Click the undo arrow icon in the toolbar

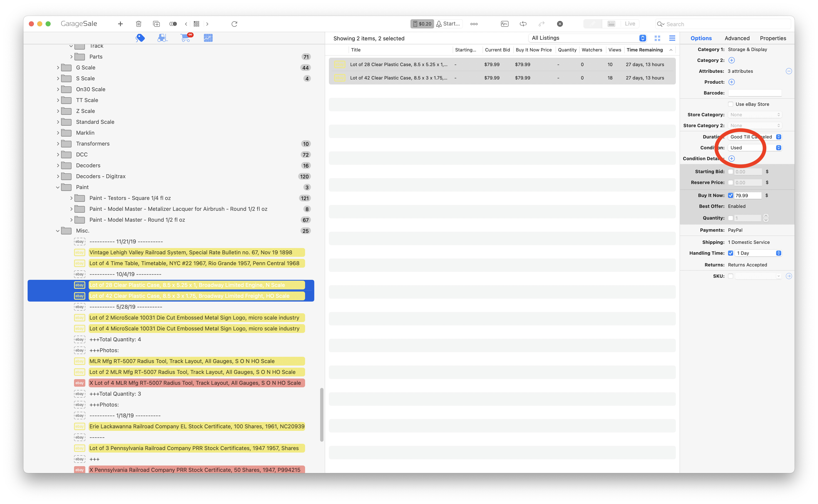tap(523, 24)
